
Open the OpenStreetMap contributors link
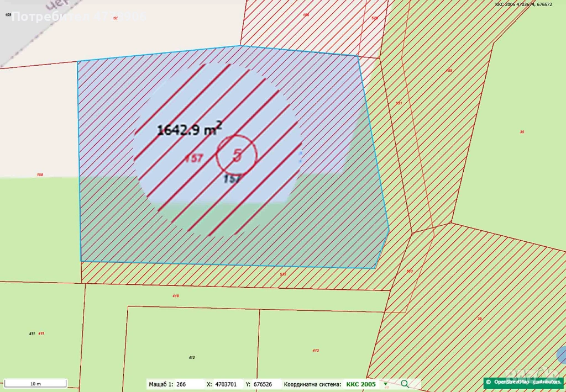[524, 382]
